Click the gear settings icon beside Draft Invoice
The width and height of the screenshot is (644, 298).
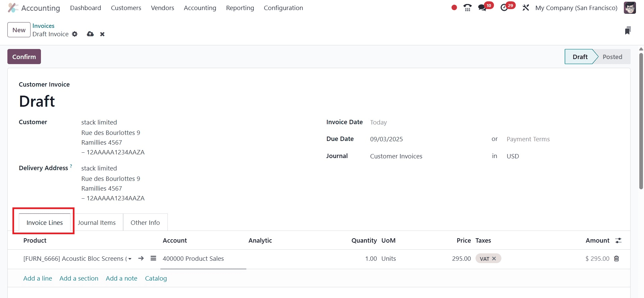(x=75, y=34)
